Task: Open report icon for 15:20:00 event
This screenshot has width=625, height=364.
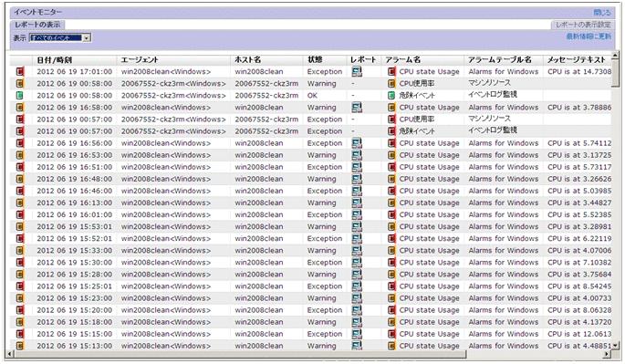Action: point(357,310)
